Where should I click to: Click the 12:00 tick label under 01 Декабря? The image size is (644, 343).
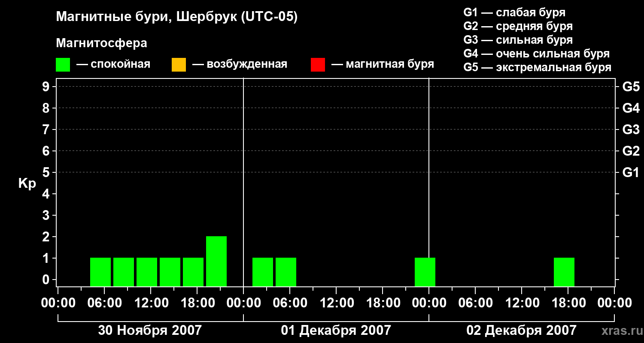coord(336,303)
